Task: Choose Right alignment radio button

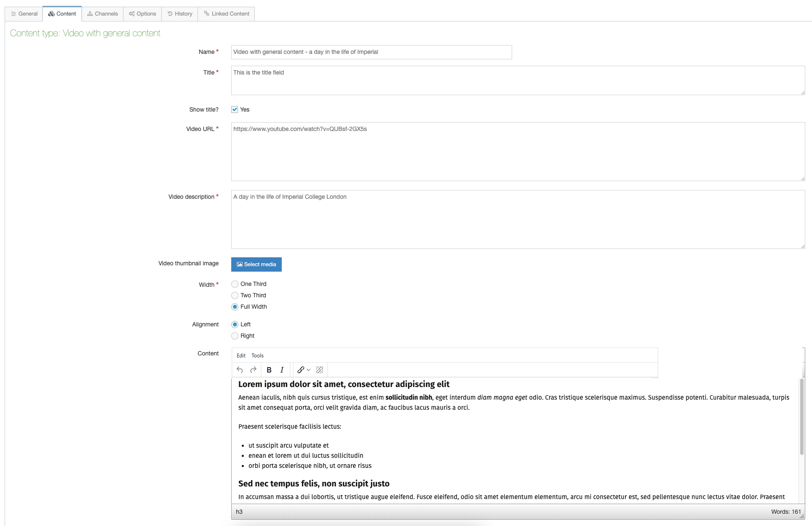Action: coord(235,336)
